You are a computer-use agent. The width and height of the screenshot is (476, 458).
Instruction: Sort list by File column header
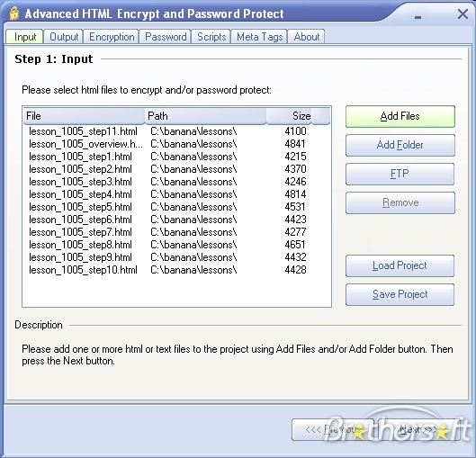(x=84, y=116)
